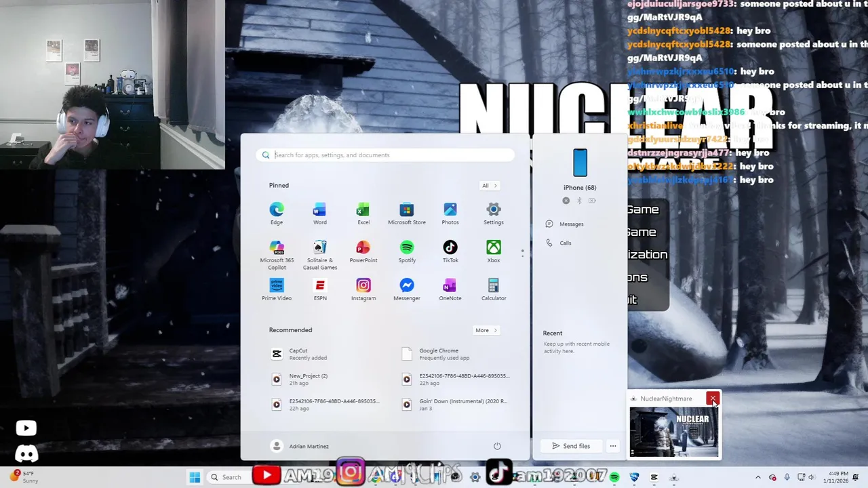Viewport: 868px width, 488px height.
Task: Click the 'iPhone (68)' device name
Action: (580, 188)
